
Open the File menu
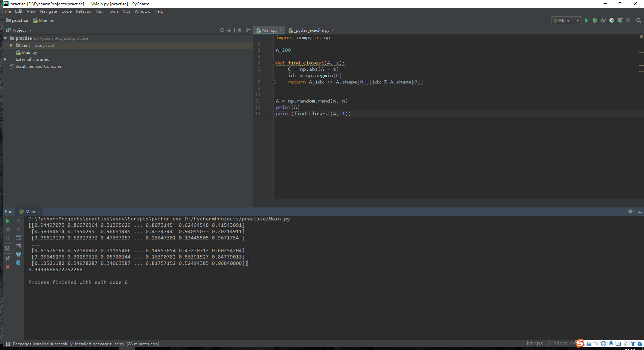8,11
